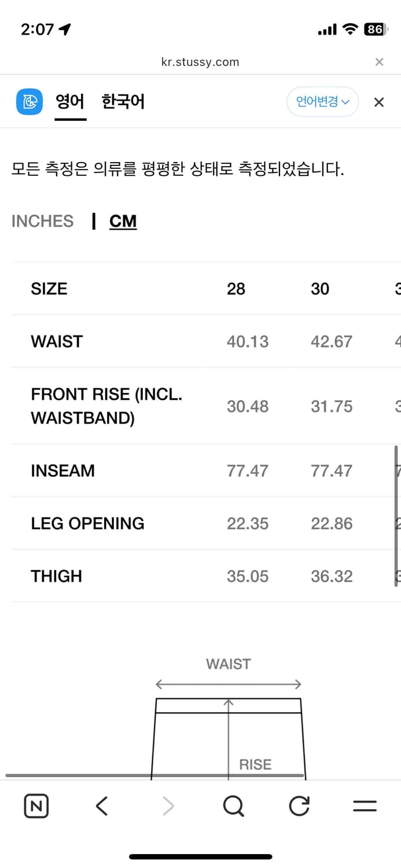Click the horizontal scroll bar under the diagram
Viewport: 401px width, 868px height.
click(x=154, y=775)
